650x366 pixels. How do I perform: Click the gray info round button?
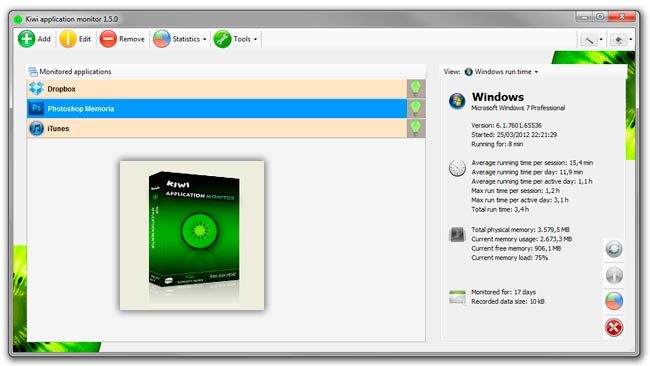point(614,275)
